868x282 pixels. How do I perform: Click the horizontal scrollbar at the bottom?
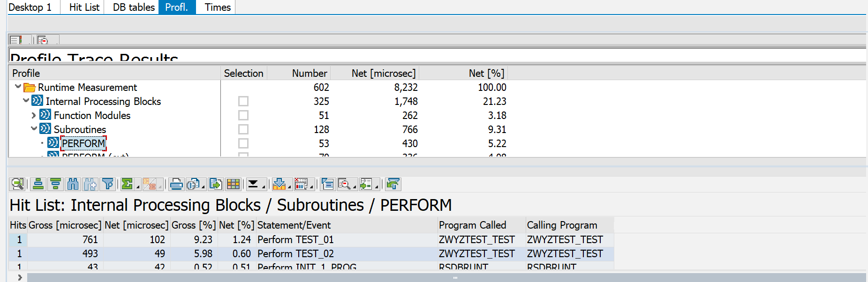point(446,277)
